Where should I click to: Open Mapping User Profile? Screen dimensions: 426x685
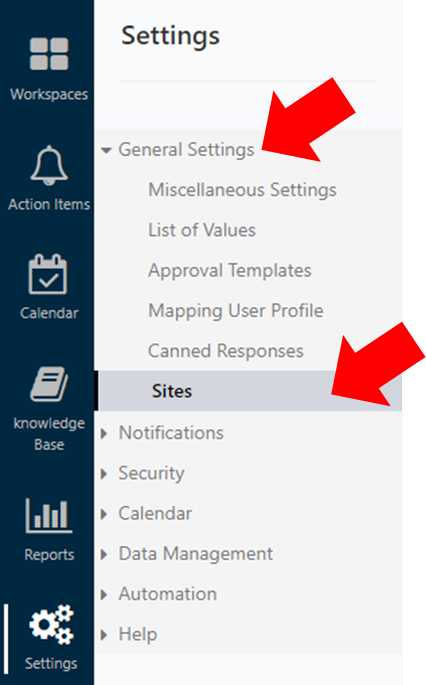(236, 311)
